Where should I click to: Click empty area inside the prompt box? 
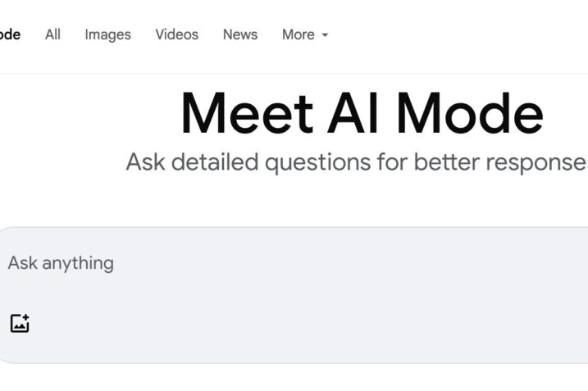tap(328, 311)
